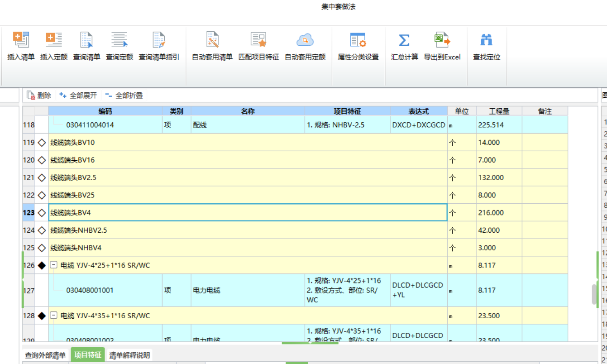
Task: Click the 匹配项目特征 icon
Action: pos(258,40)
